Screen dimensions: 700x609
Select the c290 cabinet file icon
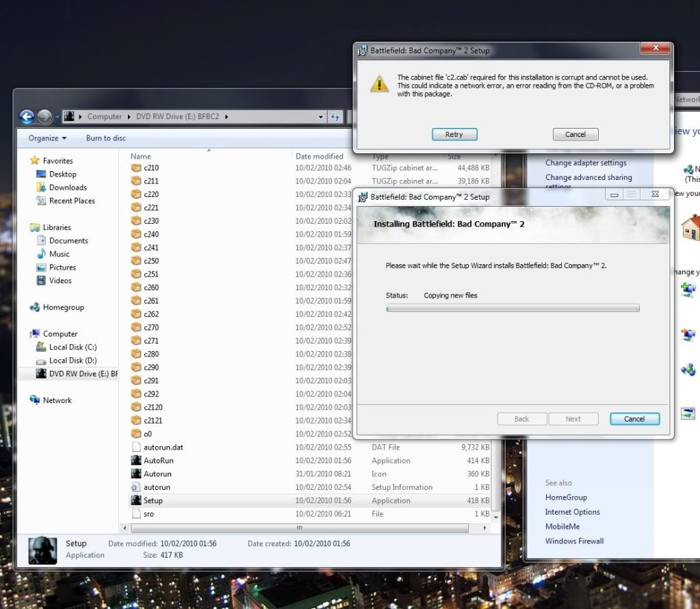(136, 367)
